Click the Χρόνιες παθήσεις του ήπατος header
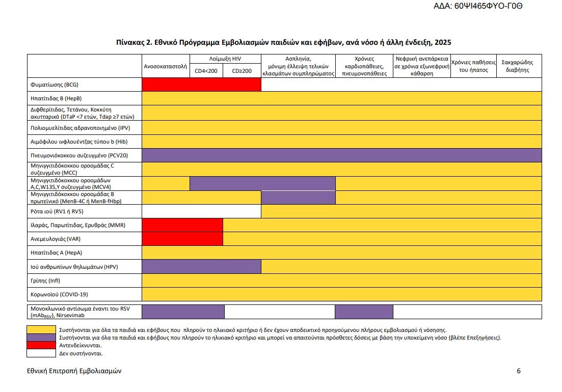The image size is (562, 392). pos(473,66)
